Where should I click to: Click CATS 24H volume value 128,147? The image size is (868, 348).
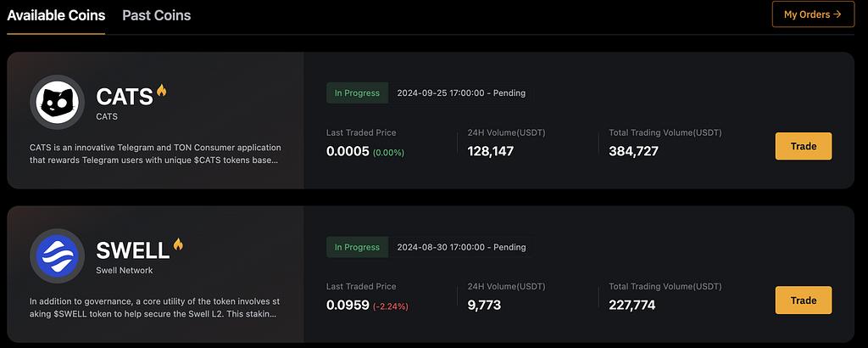coord(490,152)
